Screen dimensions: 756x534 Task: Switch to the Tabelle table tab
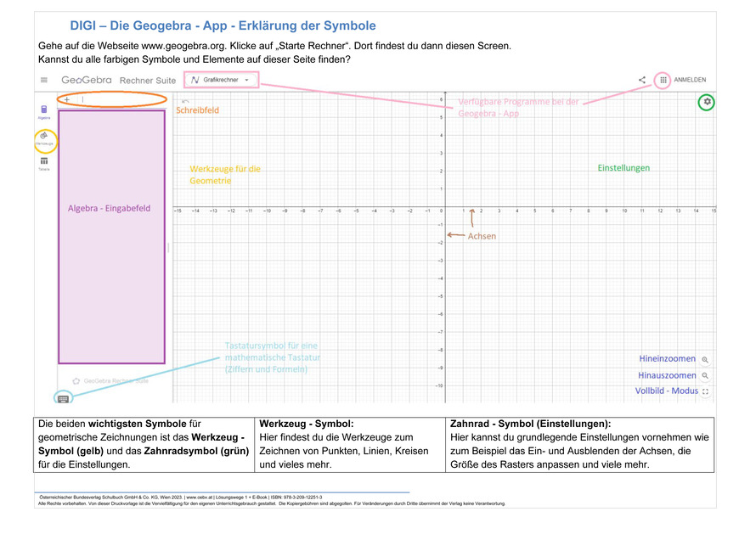[44, 162]
